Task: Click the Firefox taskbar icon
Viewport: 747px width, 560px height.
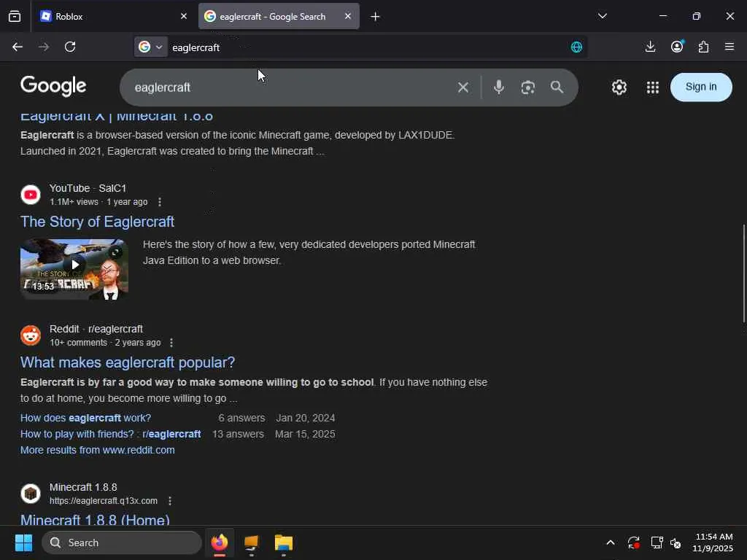Action: tap(220, 542)
